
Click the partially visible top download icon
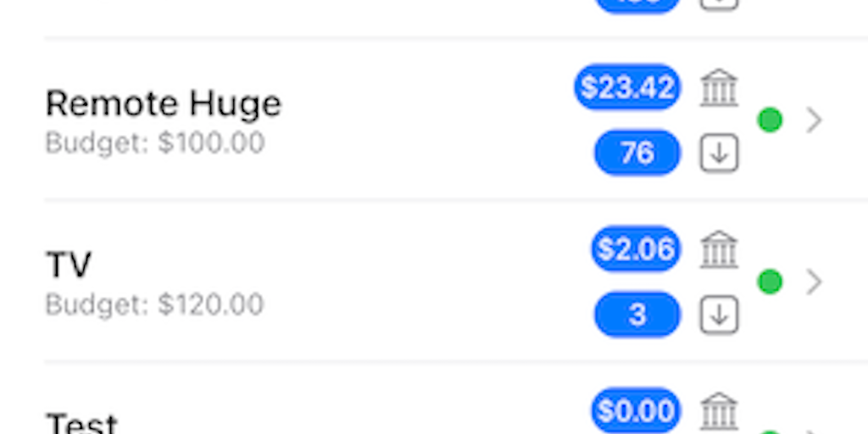tap(719, 4)
